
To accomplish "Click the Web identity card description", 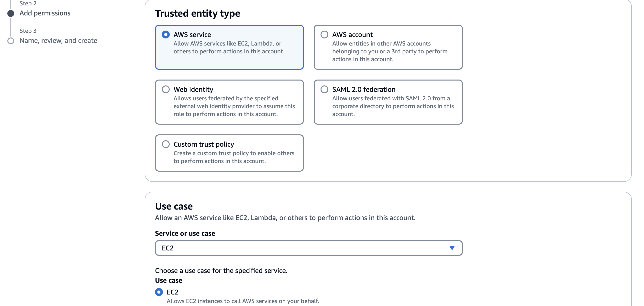I will click(234, 106).
